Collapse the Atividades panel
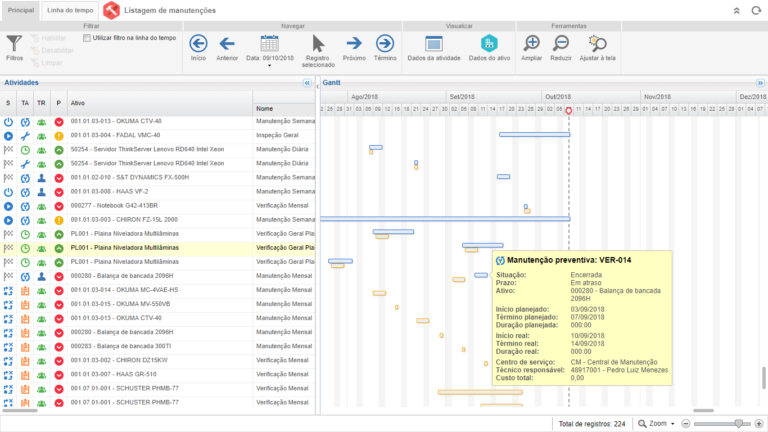Viewport: 768px width, 432px height. point(307,84)
